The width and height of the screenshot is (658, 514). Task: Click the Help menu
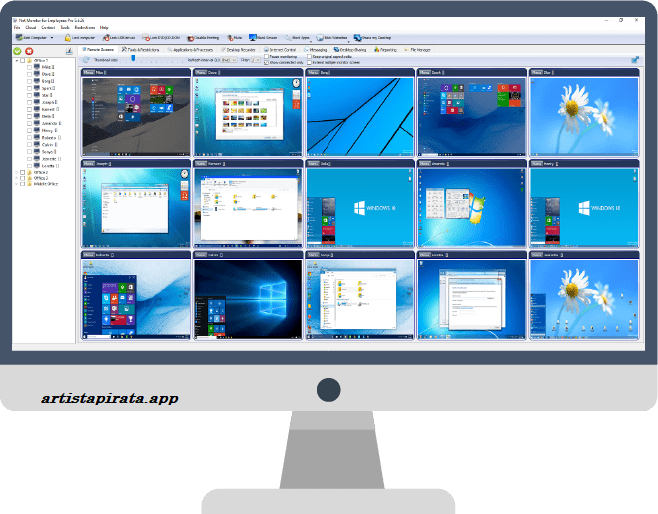(x=104, y=27)
